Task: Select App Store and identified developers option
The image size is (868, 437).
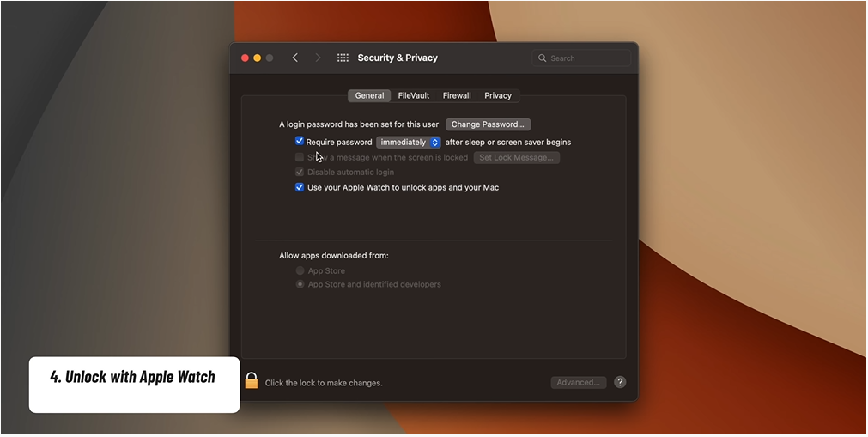Action: [x=300, y=284]
